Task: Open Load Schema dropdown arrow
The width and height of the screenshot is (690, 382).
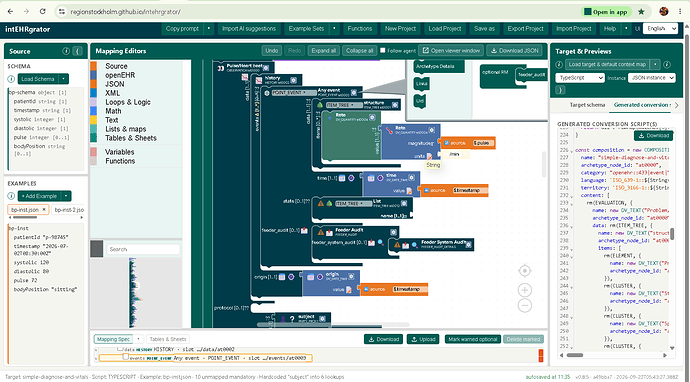Action: click(64, 79)
